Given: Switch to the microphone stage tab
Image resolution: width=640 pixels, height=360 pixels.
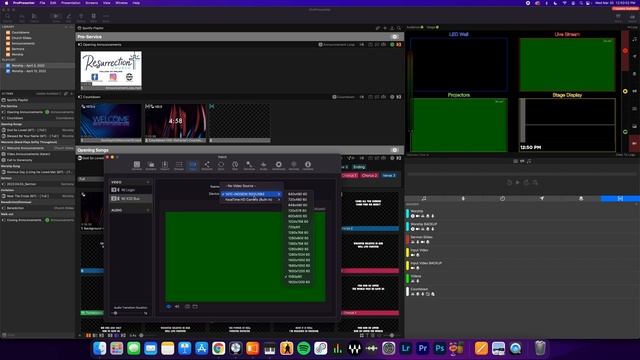Looking at the screenshot, I should coord(463,198).
